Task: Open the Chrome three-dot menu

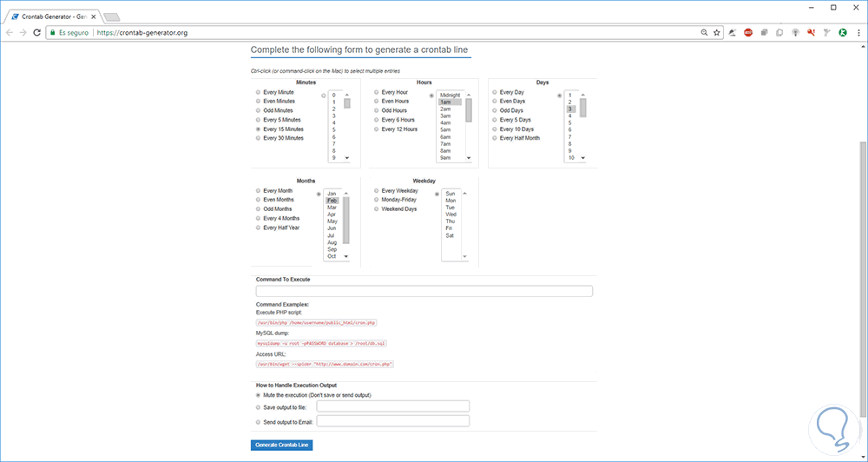Action: click(858, 33)
